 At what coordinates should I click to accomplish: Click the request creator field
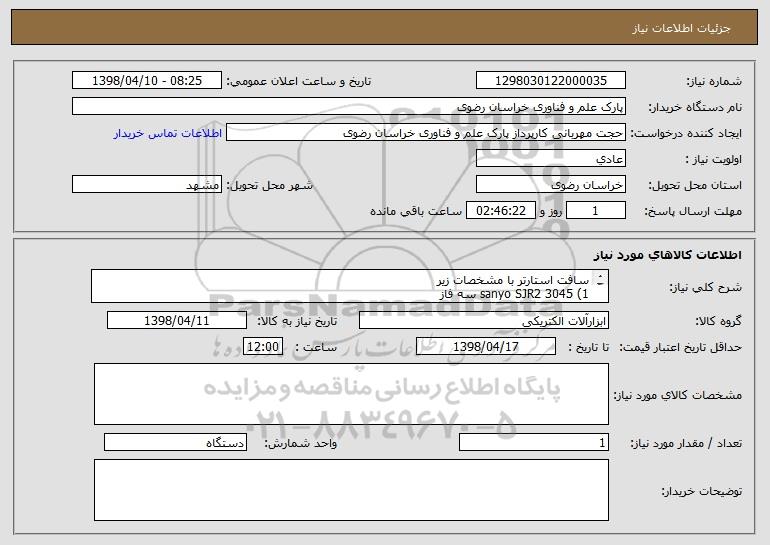point(426,132)
